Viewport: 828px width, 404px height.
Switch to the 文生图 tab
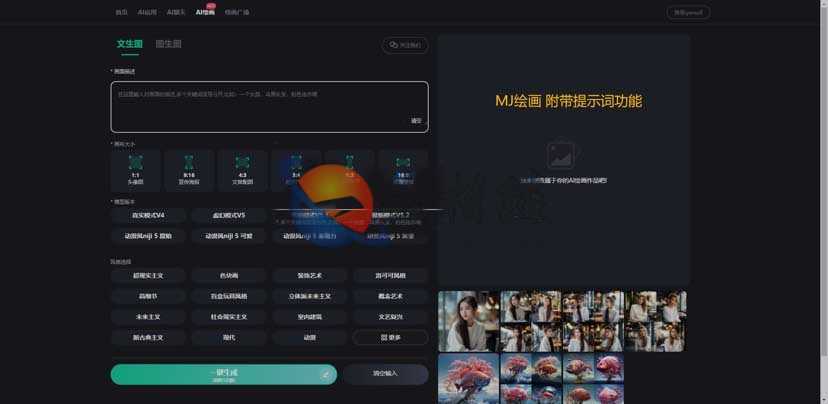pos(129,44)
